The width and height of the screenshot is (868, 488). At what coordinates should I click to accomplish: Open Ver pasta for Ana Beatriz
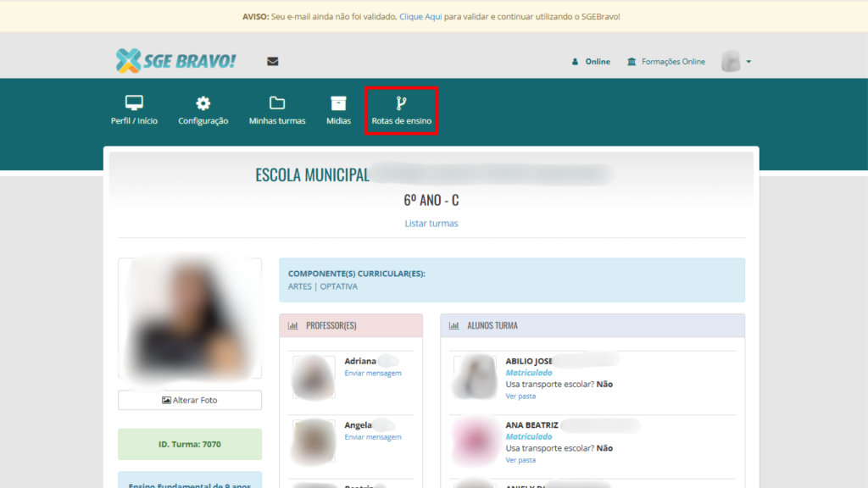click(x=520, y=460)
